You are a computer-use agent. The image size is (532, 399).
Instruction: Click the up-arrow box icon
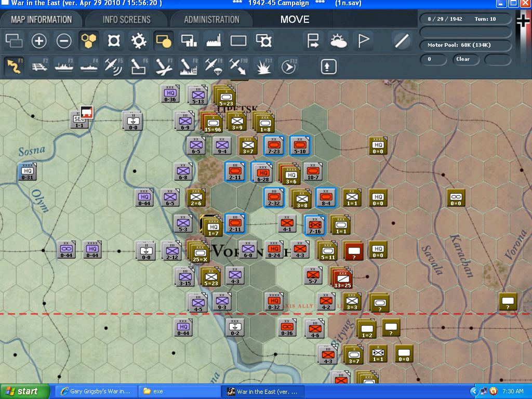(328, 66)
